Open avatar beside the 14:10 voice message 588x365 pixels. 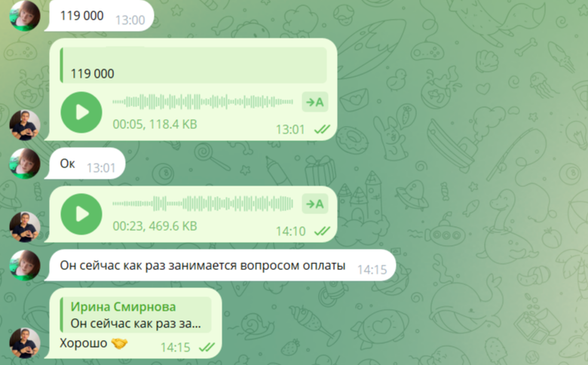[25, 227]
